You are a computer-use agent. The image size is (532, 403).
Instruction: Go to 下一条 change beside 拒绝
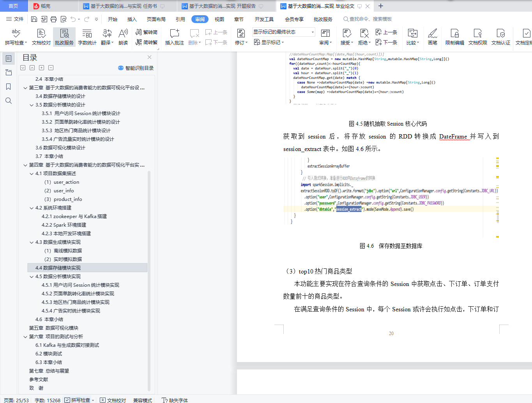pyautogui.click(x=386, y=42)
